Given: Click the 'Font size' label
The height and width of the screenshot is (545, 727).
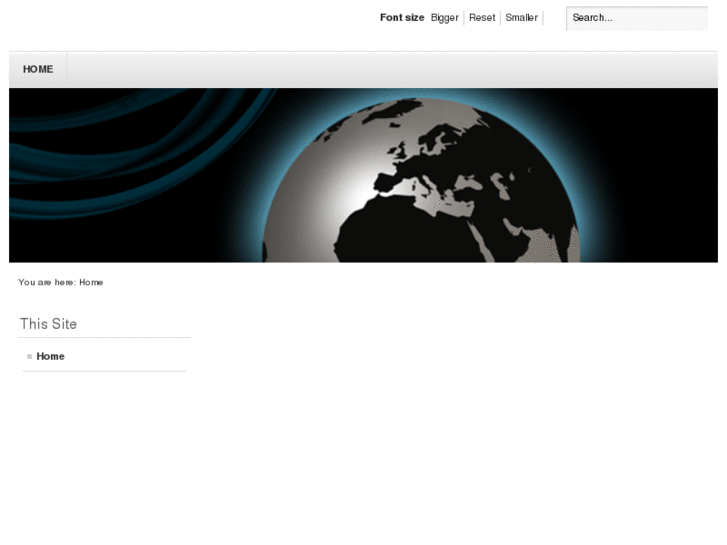Looking at the screenshot, I should pyautogui.click(x=402, y=18).
